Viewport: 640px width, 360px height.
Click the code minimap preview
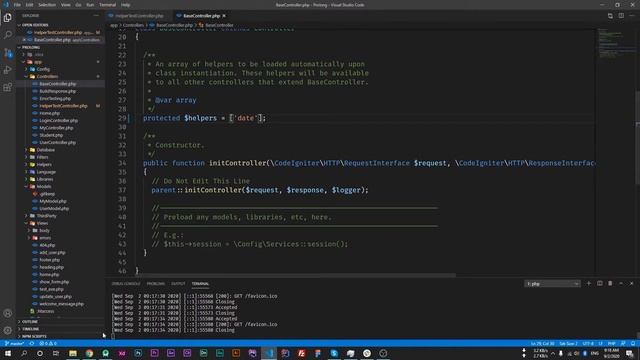coord(615,44)
